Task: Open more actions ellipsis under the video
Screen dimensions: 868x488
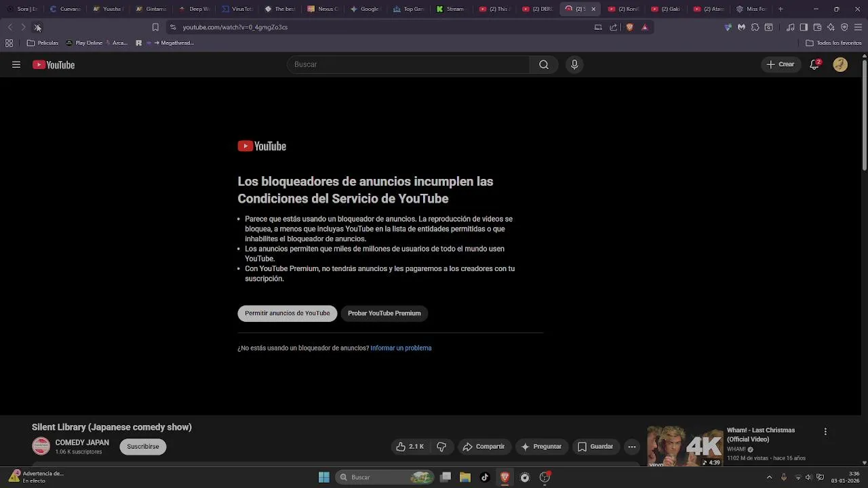Action: click(632, 447)
